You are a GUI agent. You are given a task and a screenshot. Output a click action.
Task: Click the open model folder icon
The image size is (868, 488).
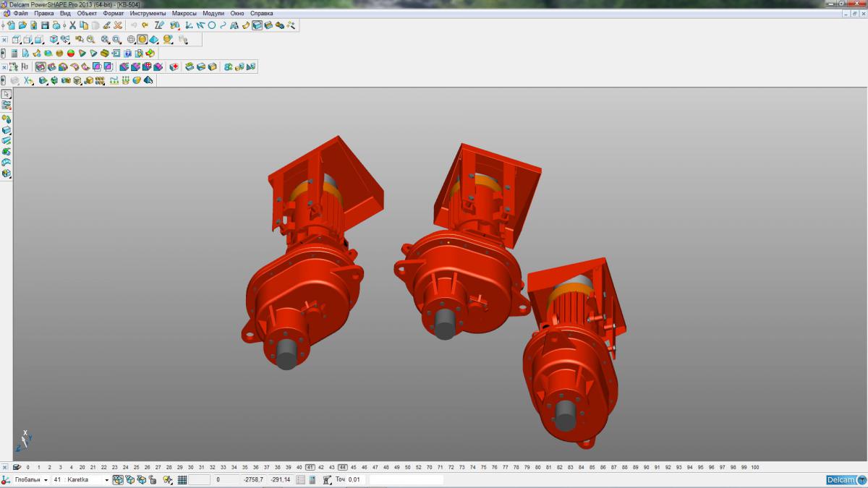[x=22, y=25]
